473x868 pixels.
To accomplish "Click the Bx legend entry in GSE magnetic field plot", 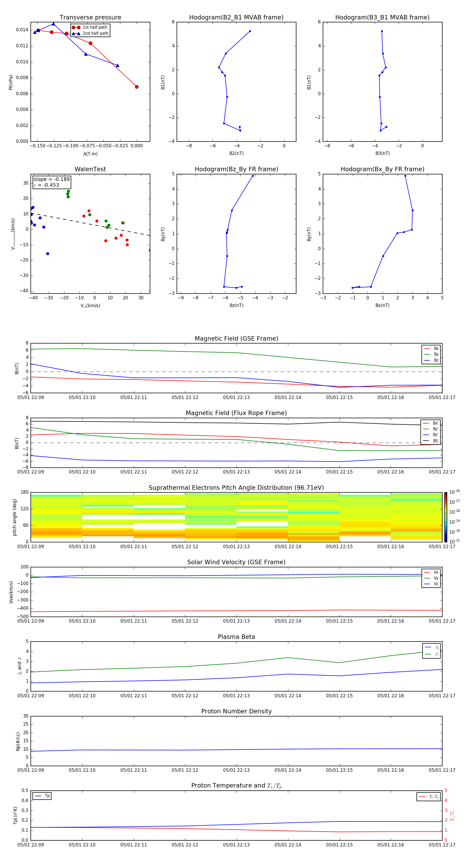I will [x=431, y=349].
